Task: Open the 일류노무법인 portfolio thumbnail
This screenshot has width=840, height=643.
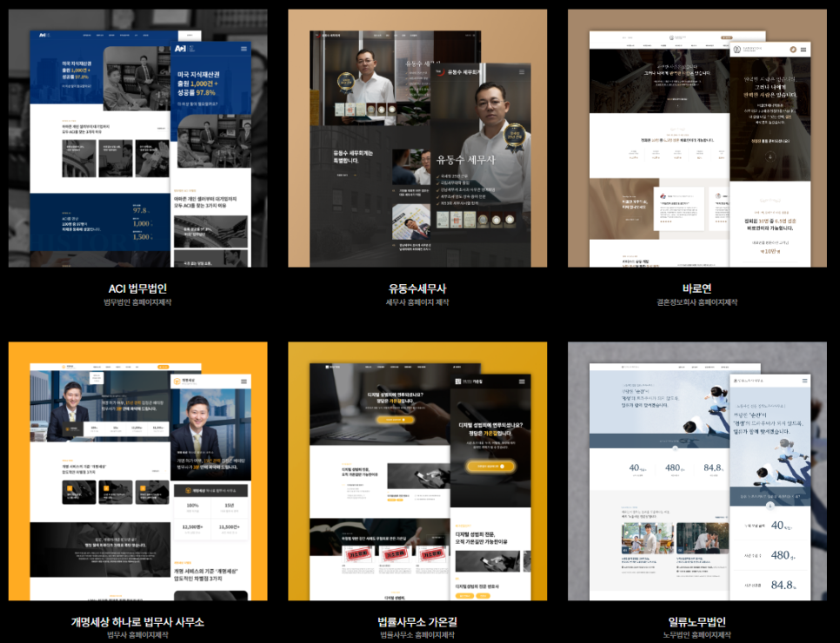Action: (x=697, y=471)
